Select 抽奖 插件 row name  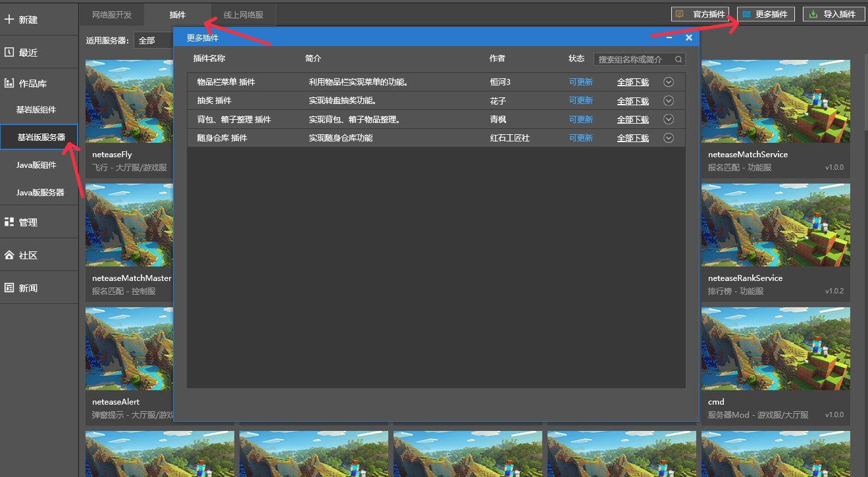[215, 101]
